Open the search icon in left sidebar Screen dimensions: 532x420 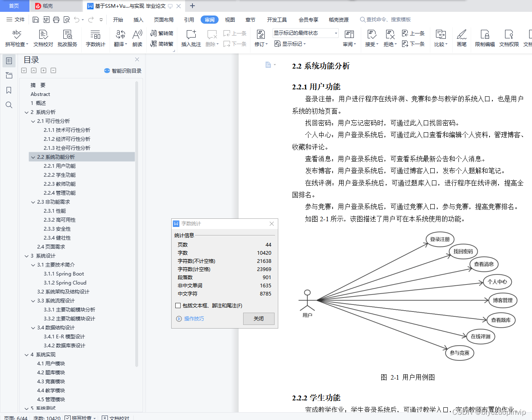9,105
